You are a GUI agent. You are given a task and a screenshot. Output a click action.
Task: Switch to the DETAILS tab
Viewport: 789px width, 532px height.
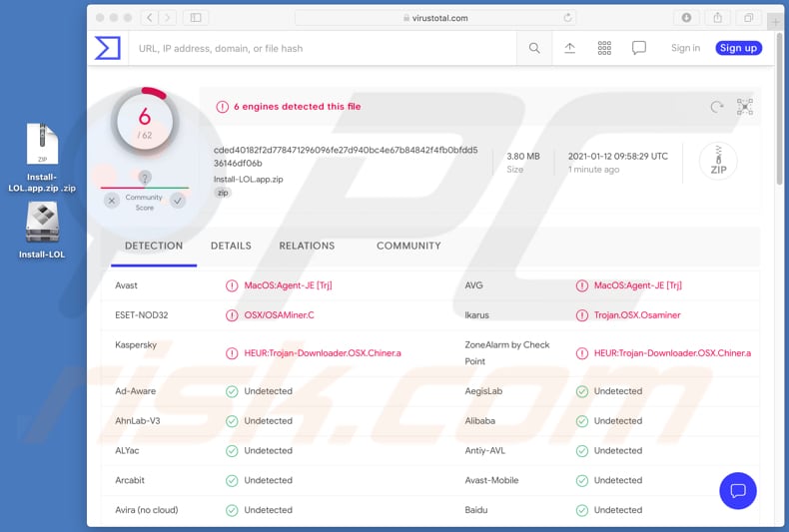pyautogui.click(x=231, y=246)
